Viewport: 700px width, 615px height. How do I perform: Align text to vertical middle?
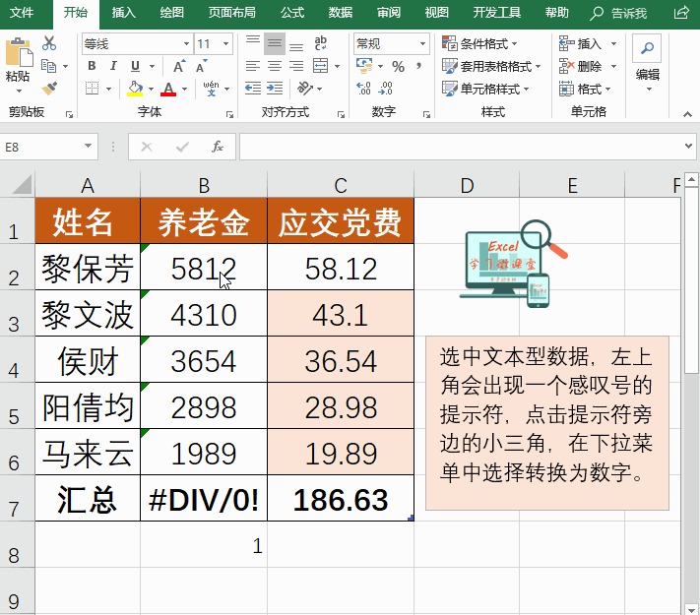coord(275,43)
